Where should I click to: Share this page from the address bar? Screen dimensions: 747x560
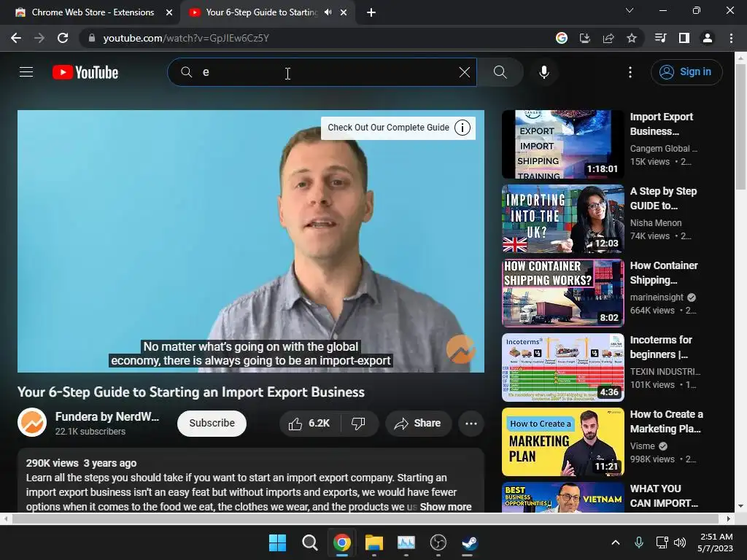click(608, 38)
